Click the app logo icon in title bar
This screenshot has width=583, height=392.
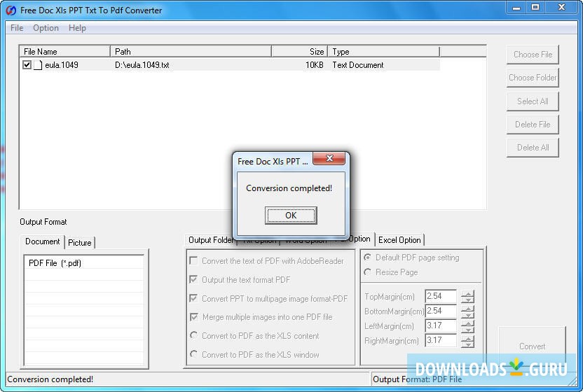tap(11, 10)
